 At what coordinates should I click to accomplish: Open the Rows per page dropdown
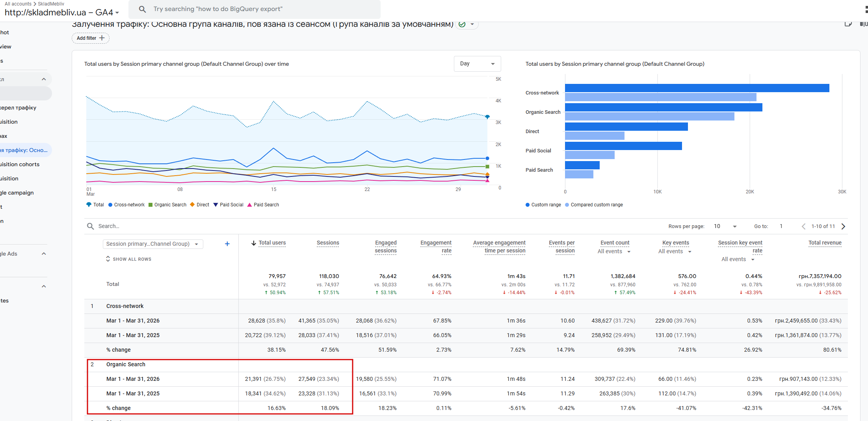click(x=725, y=226)
